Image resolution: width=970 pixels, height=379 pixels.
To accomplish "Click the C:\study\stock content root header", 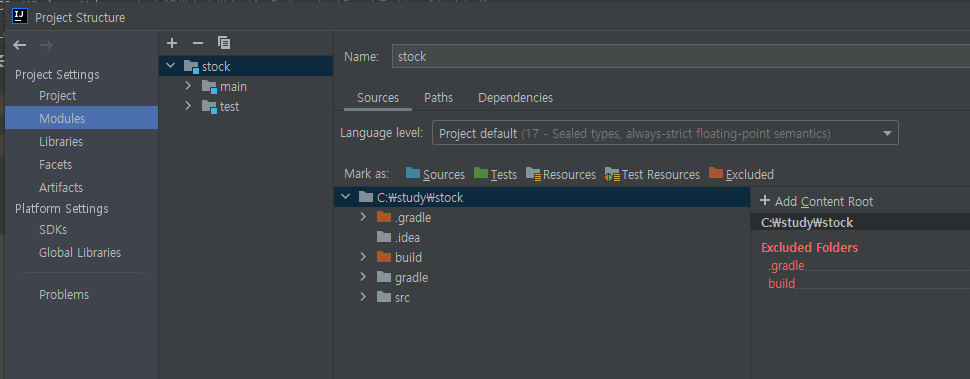I will 861,222.
